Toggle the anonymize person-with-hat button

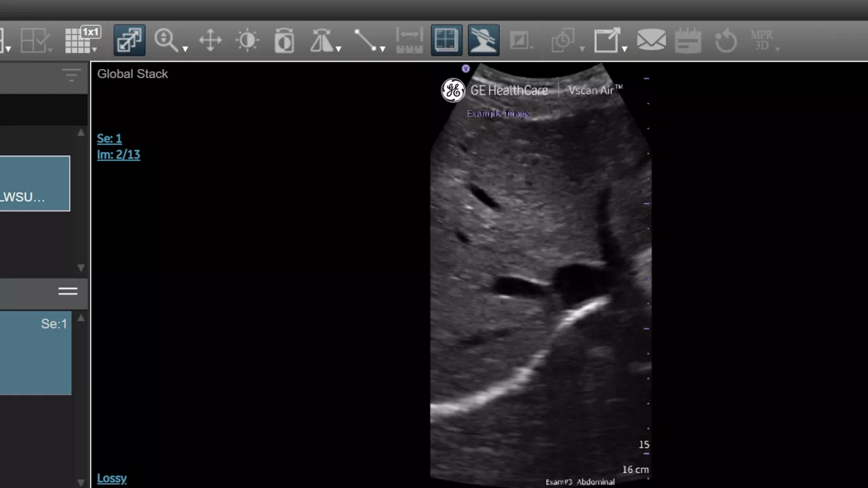coord(484,40)
